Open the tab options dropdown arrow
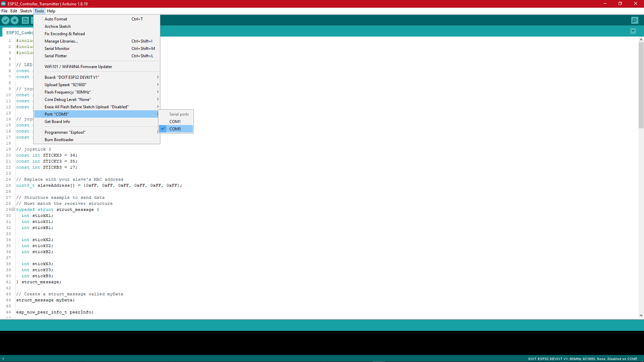This screenshot has height=362, width=644. point(633,31)
